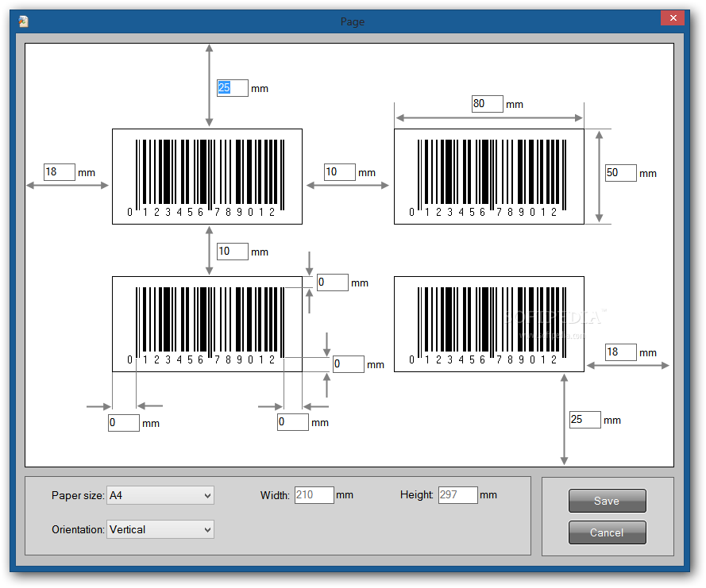The width and height of the screenshot is (706, 588).
Task: Click the Page title text
Action: pos(352,21)
